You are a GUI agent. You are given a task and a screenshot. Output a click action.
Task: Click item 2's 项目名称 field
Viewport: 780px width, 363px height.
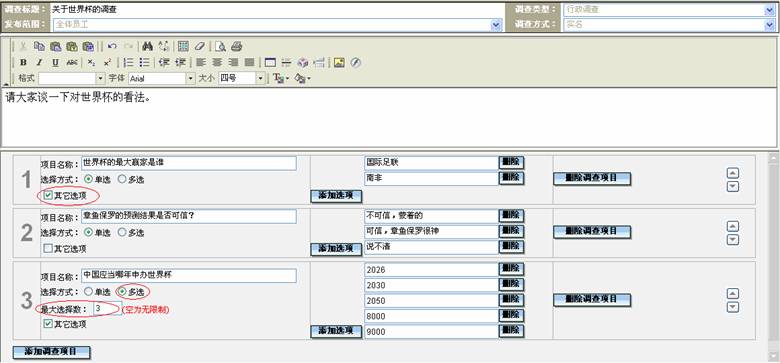tap(189, 216)
